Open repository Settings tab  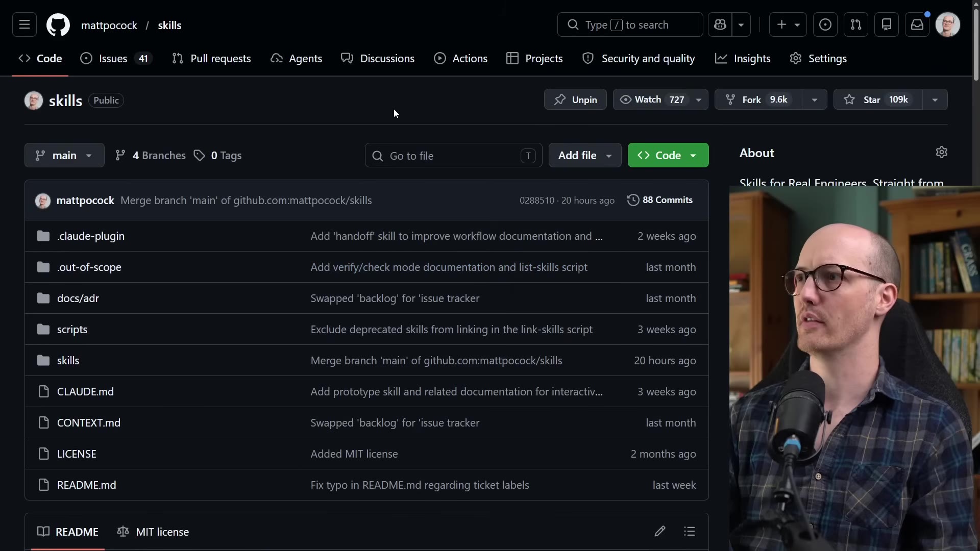point(818,58)
